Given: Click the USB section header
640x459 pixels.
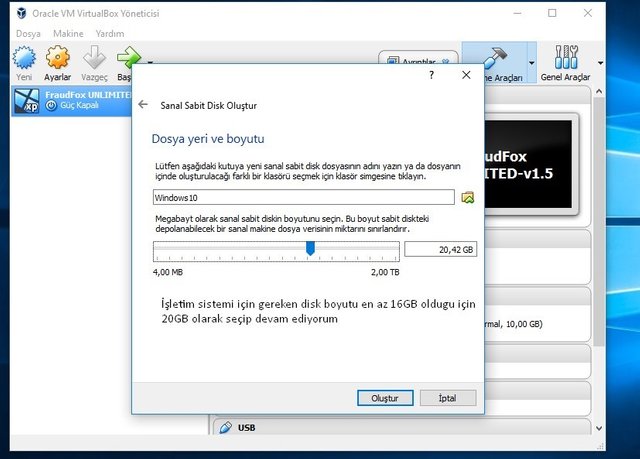Looking at the screenshot, I should (402, 427).
